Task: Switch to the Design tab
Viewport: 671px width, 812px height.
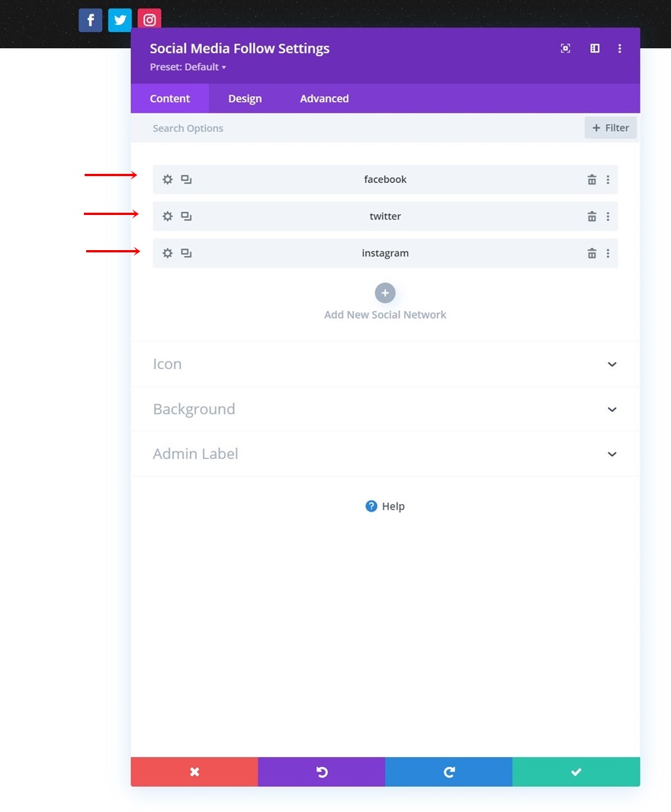Action: tap(245, 98)
